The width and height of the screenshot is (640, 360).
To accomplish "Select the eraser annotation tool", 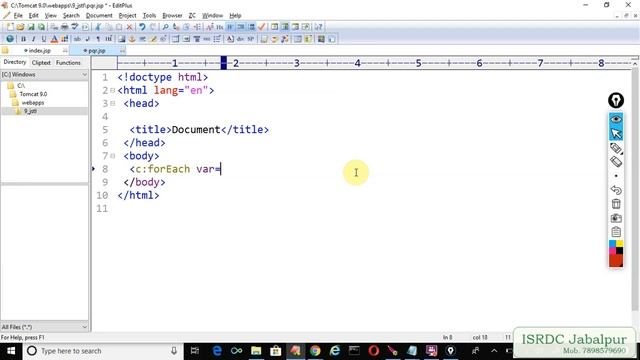I will pos(616,162).
